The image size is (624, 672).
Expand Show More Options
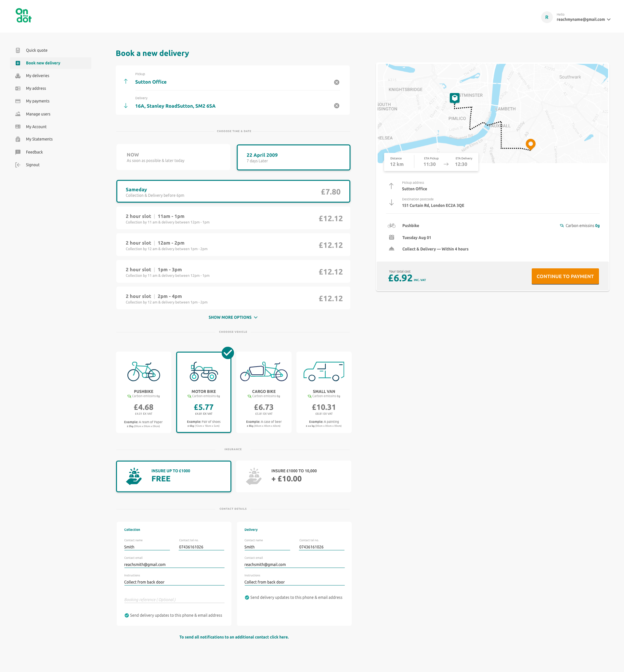tap(233, 317)
